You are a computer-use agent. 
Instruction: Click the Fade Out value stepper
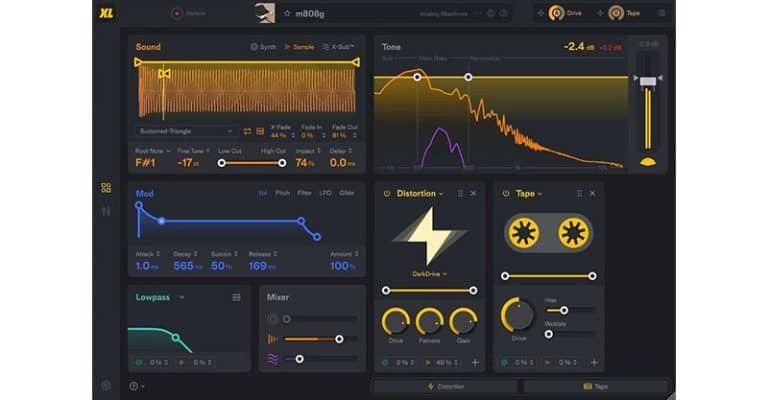(x=354, y=135)
